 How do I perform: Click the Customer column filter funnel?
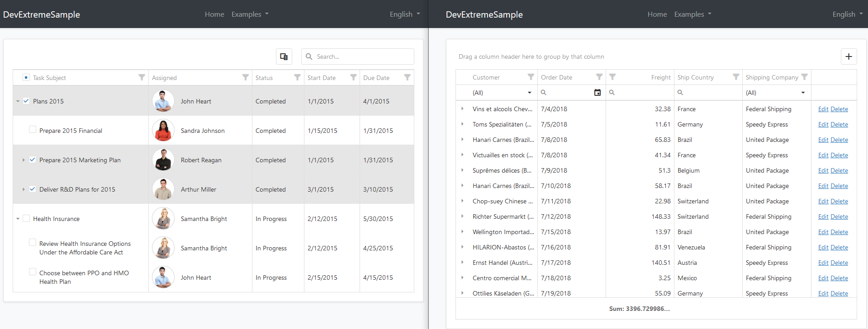531,77
